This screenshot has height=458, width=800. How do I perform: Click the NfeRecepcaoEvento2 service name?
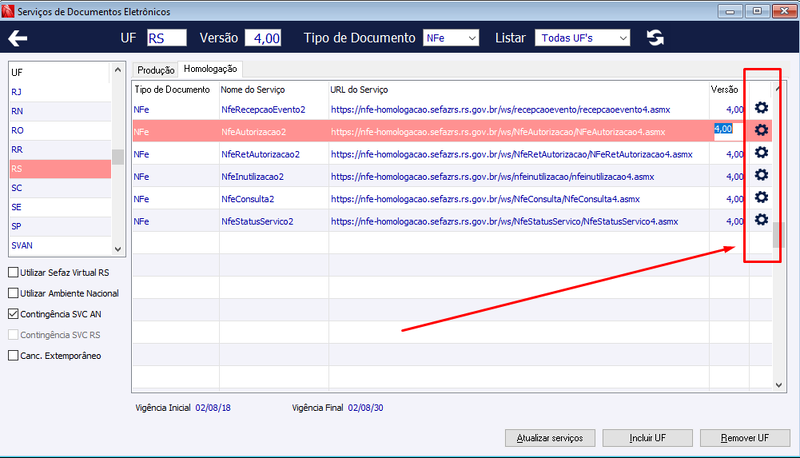(x=263, y=110)
